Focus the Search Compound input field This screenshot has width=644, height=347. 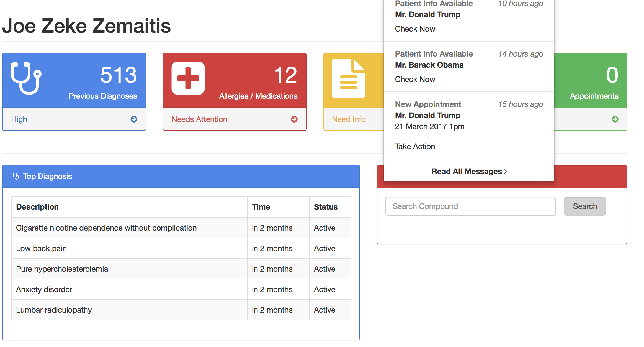coord(470,206)
